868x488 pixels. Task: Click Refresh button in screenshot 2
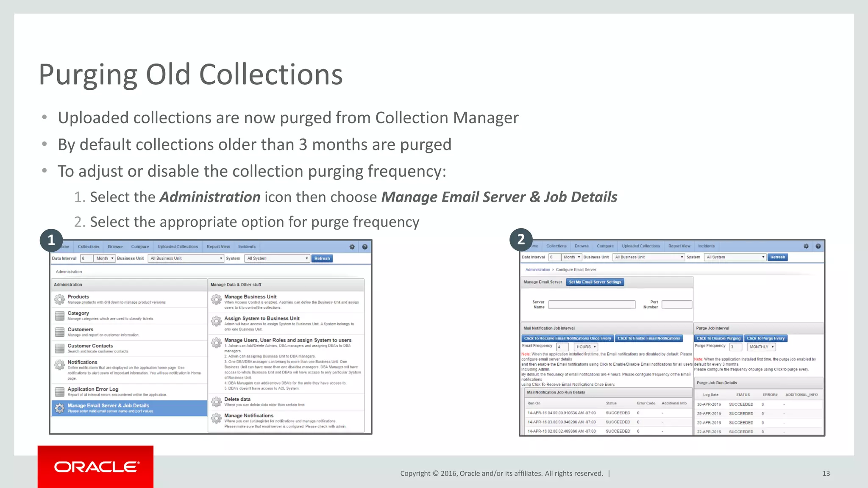pyautogui.click(x=778, y=257)
